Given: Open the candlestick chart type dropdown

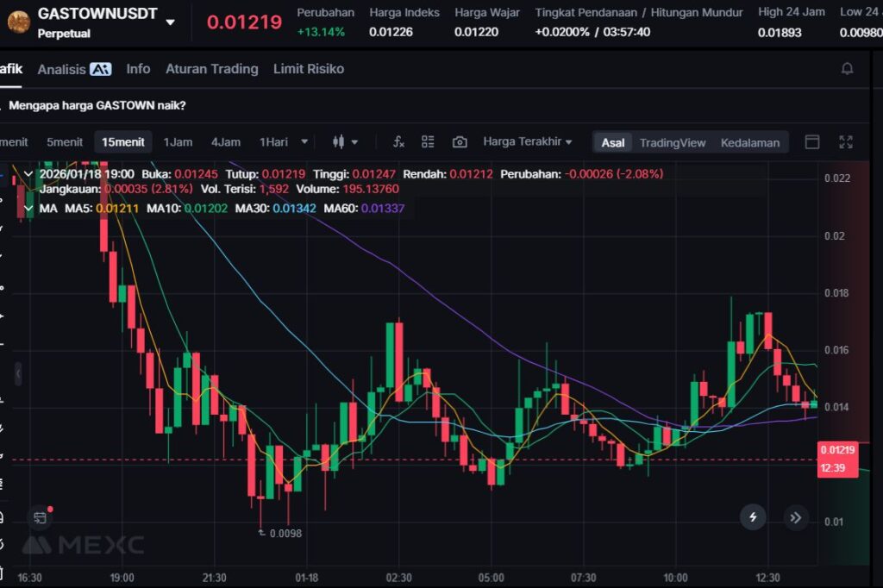Looking at the screenshot, I should [344, 142].
